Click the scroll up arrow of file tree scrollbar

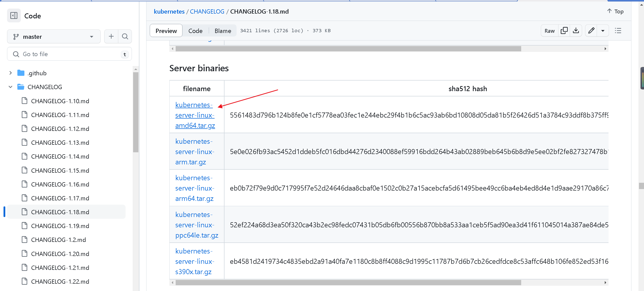[136, 69]
